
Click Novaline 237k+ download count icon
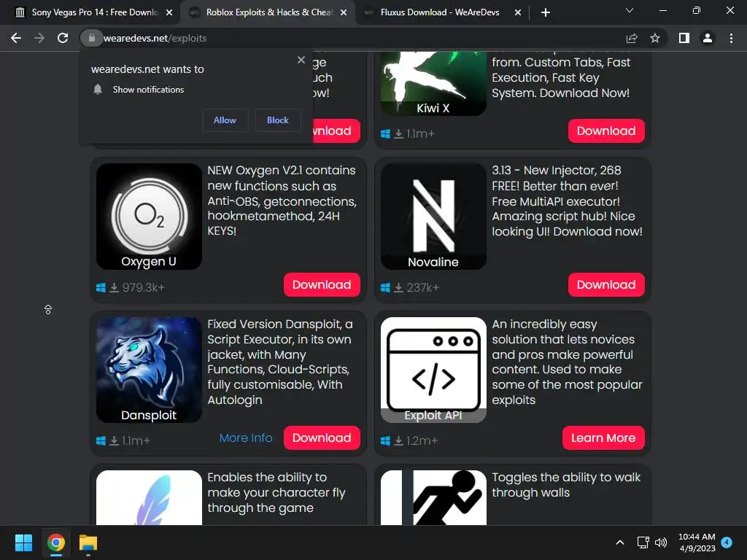pos(399,287)
